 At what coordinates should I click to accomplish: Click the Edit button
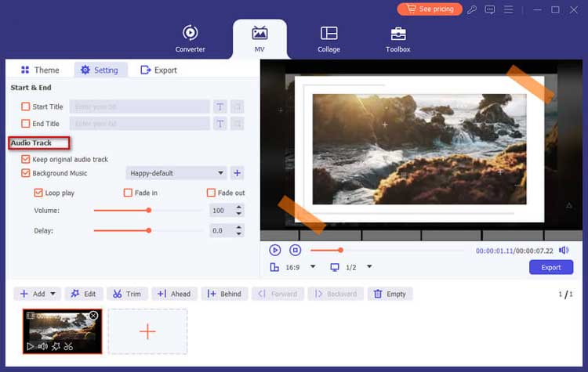[84, 294]
